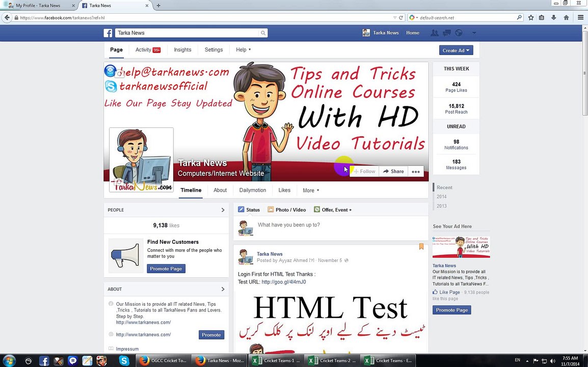Open URL bar history dropdown arrow
588x367 pixels.
(394, 18)
